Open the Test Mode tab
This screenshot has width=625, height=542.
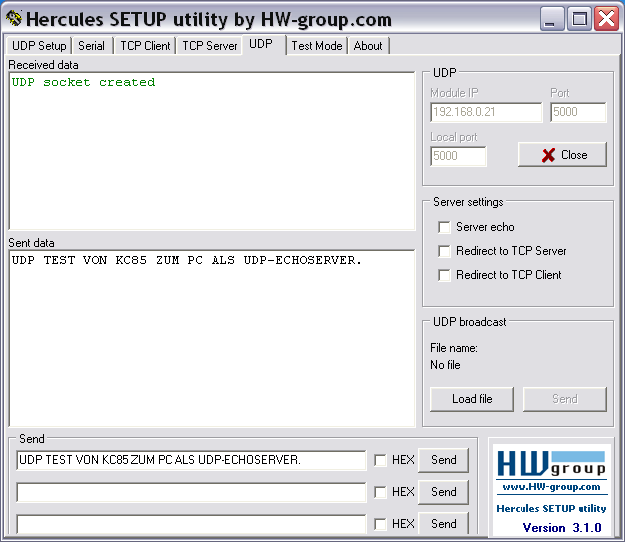[x=317, y=46]
